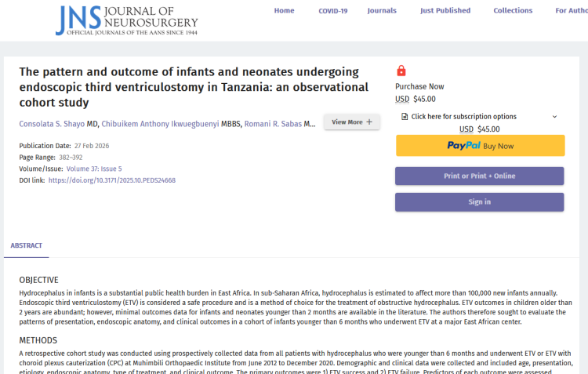Click View More authors button

coord(352,122)
